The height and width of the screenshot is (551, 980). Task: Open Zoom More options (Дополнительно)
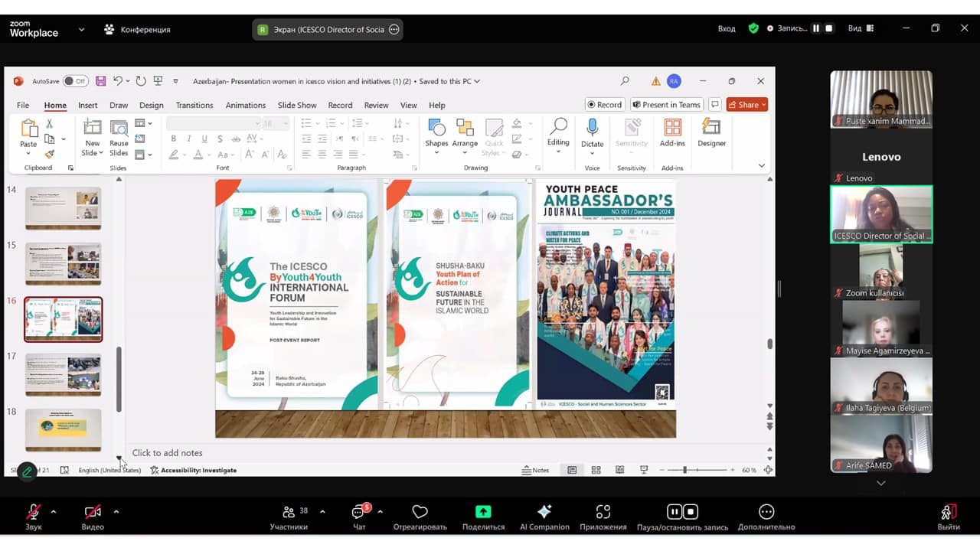766,517
